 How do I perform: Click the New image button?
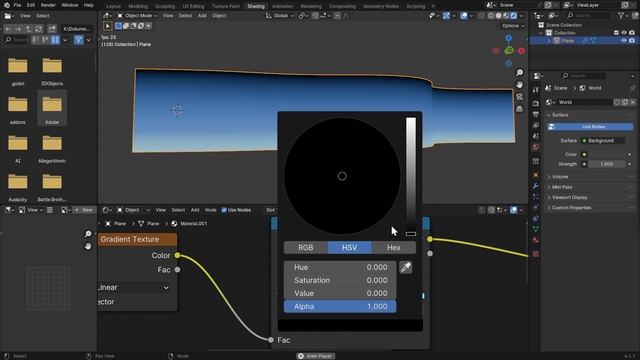tap(84, 210)
